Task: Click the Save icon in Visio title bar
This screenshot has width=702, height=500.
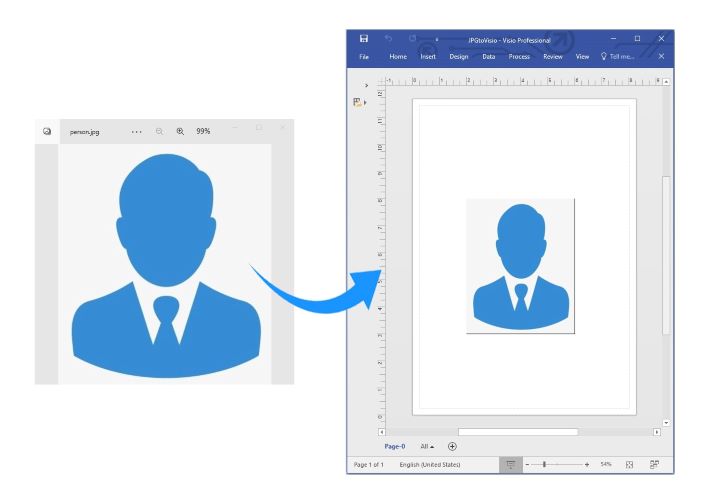Action: coord(364,39)
